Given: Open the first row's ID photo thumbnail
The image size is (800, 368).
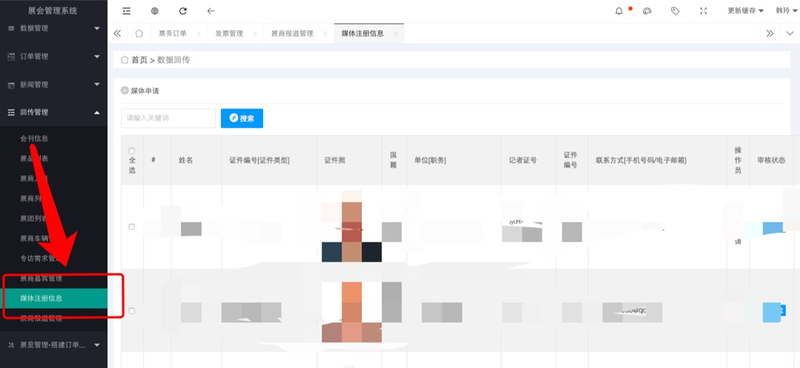Looking at the screenshot, I should click(x=352, y=226).
